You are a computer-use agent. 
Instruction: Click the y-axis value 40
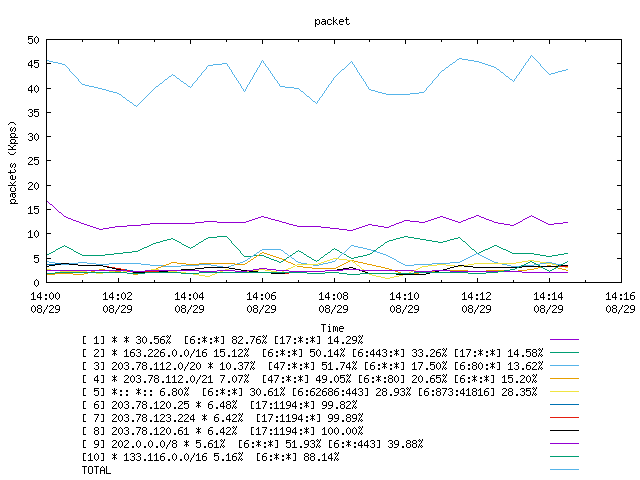(x=33, y=89)
